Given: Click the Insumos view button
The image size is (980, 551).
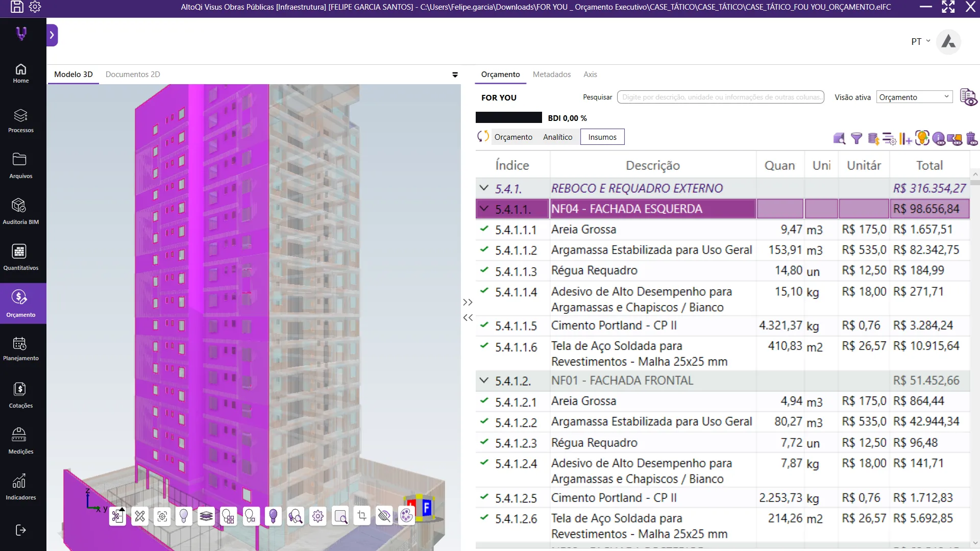Looking at the screenshot, I should (x=602, y=137).
